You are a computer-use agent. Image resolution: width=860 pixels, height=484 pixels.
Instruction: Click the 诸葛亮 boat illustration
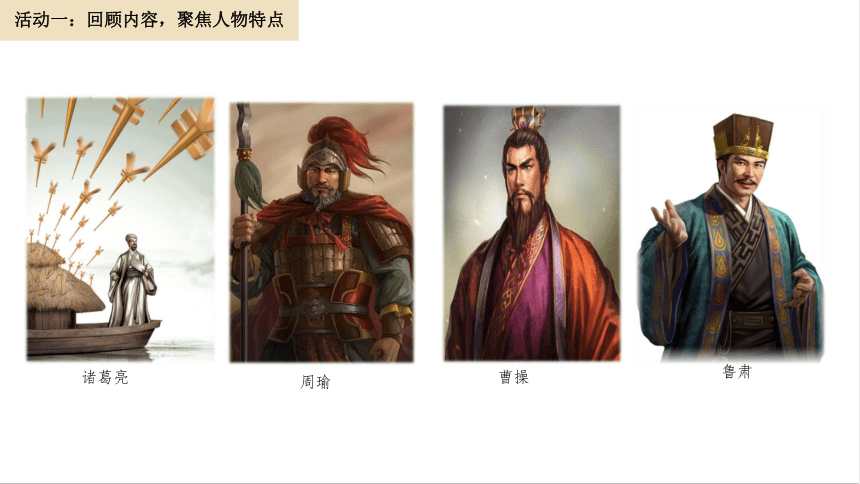coord(120,229)
